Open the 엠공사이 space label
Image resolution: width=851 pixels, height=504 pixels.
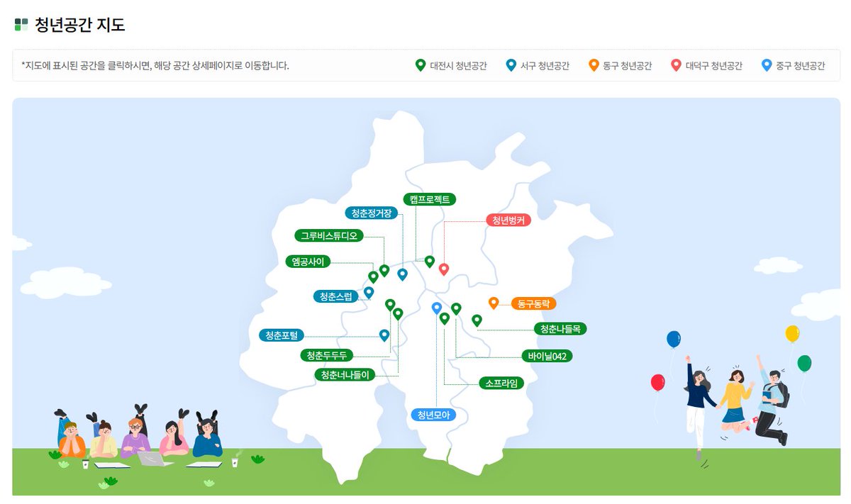pos(308,262)
